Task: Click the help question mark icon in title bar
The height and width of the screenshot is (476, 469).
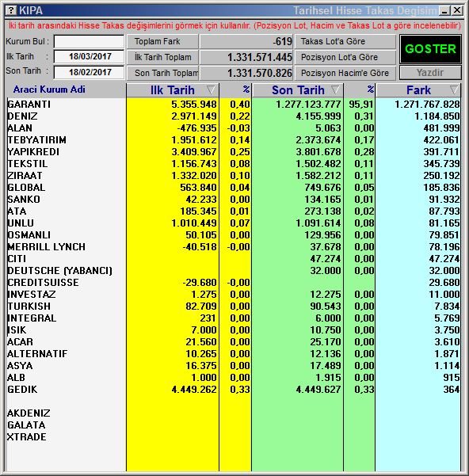Action: pos(11,10)
